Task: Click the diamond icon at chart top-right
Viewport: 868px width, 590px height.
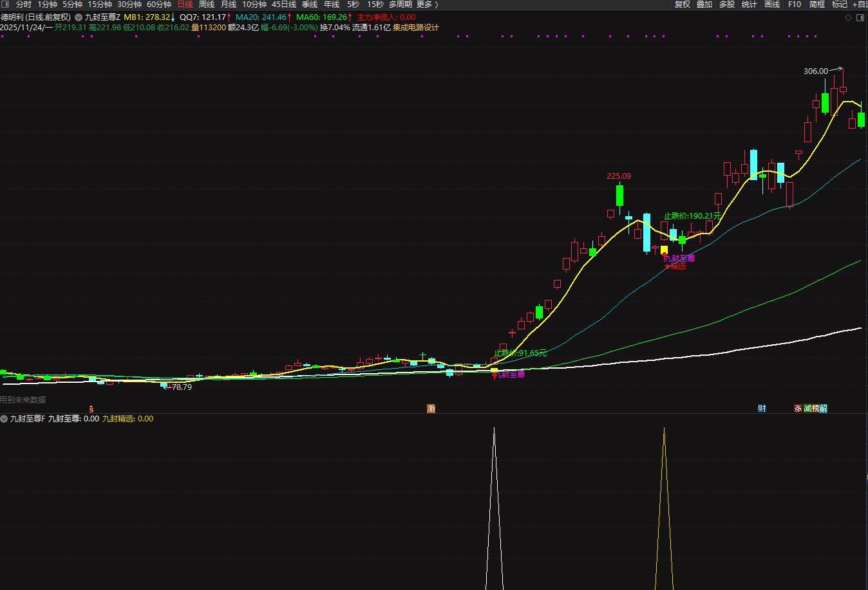Action: [848, 18]
